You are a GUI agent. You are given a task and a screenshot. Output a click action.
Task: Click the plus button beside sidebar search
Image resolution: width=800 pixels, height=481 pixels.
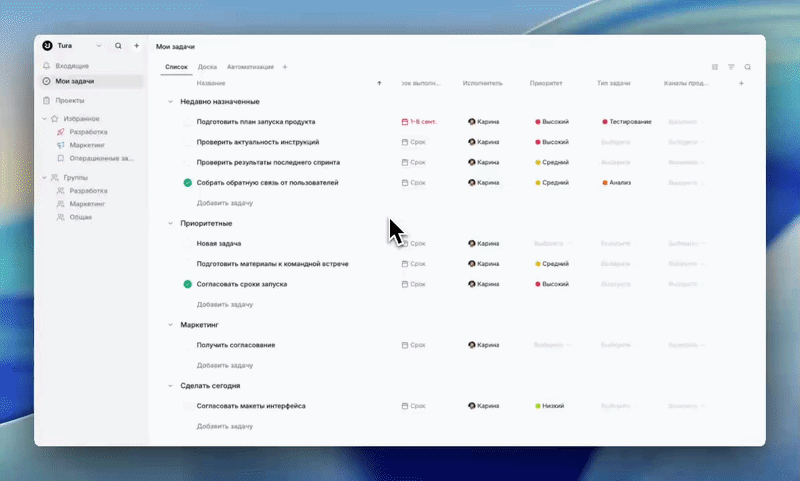[136, 45]
